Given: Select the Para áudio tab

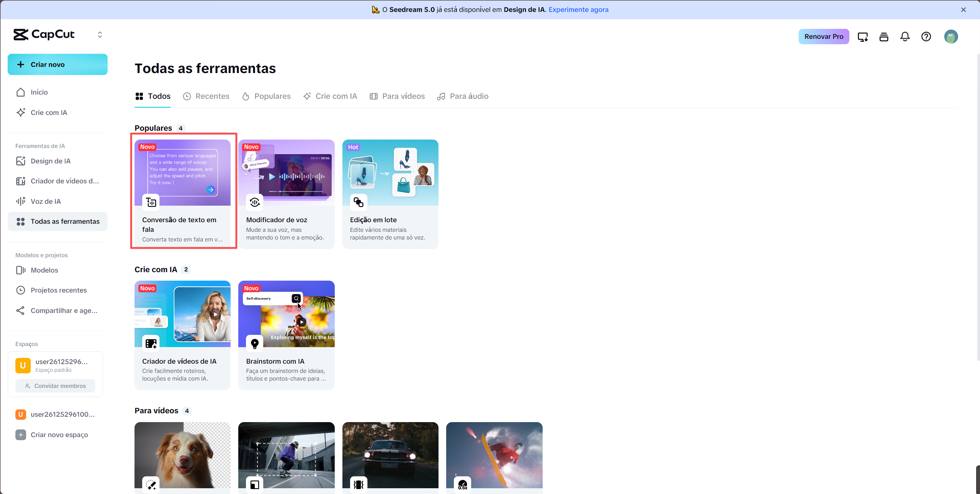Looking at the screenshot, I should pos(463,96).
